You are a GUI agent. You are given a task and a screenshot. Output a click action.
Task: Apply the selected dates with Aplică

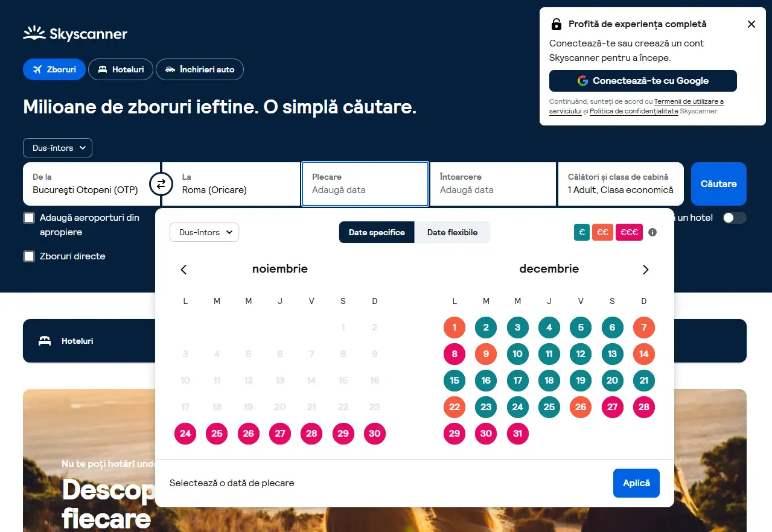[636, 483]
